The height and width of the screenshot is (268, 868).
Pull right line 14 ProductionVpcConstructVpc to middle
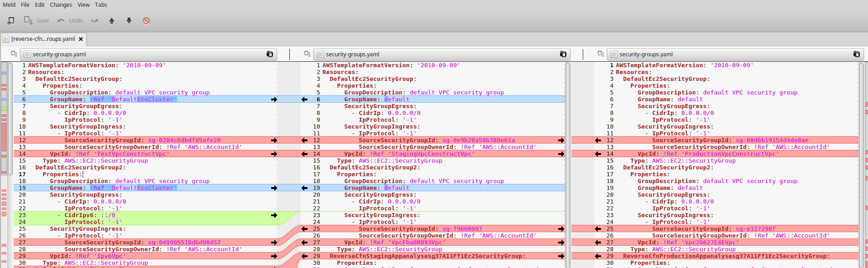[598, 154]
